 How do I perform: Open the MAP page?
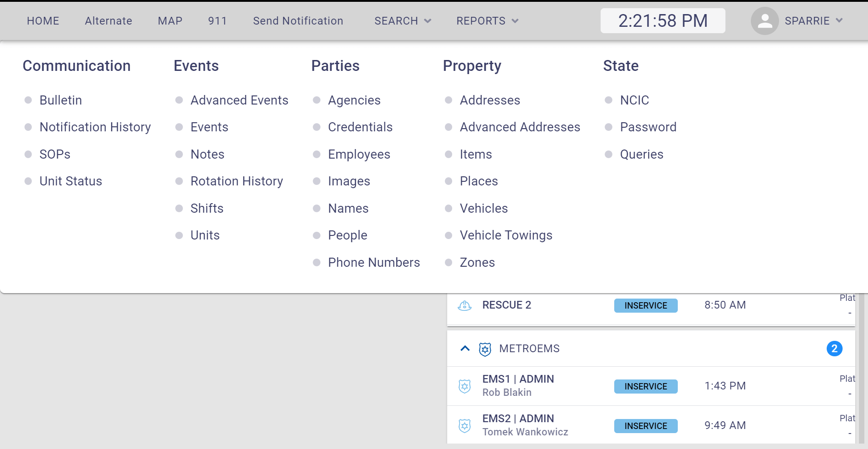170,21
